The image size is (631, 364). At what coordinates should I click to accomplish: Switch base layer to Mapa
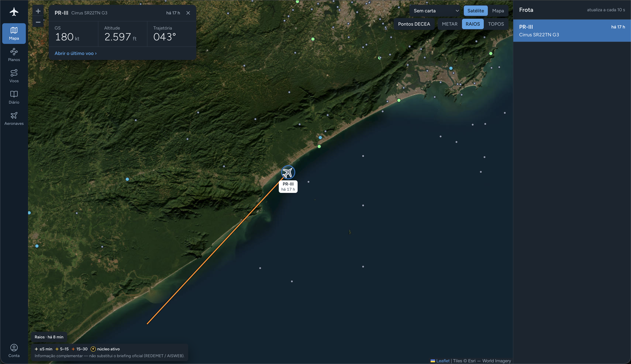[498, 11]
